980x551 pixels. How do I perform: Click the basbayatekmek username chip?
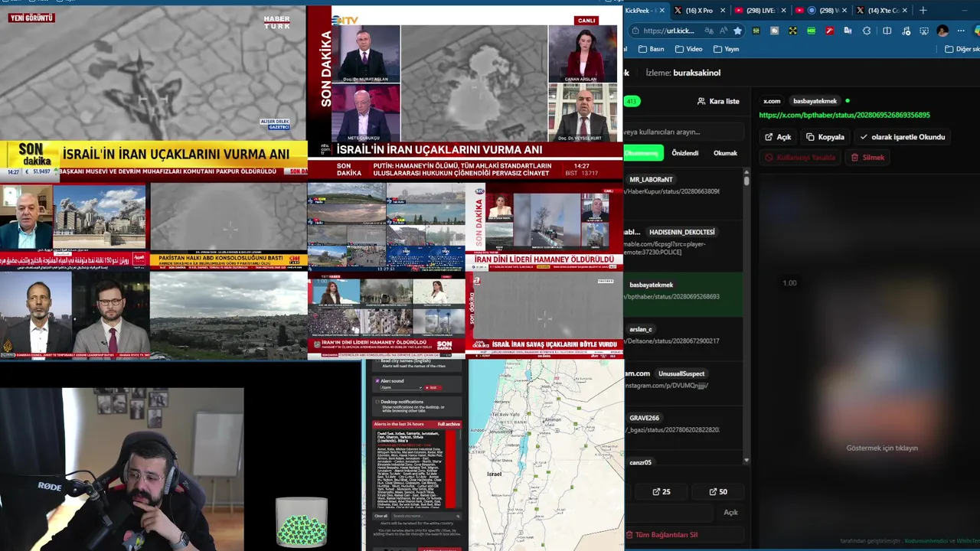pyautogui.click(x=815, y=101)
